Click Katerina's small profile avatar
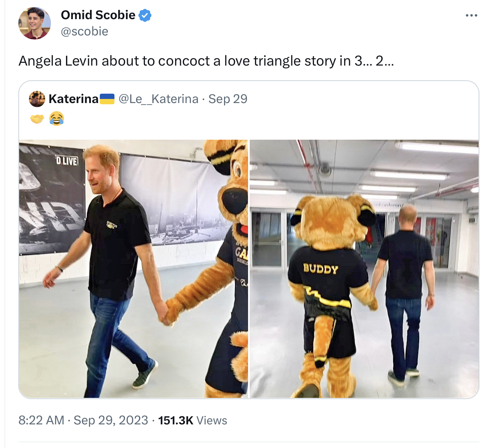 click(x=37, y=99)
